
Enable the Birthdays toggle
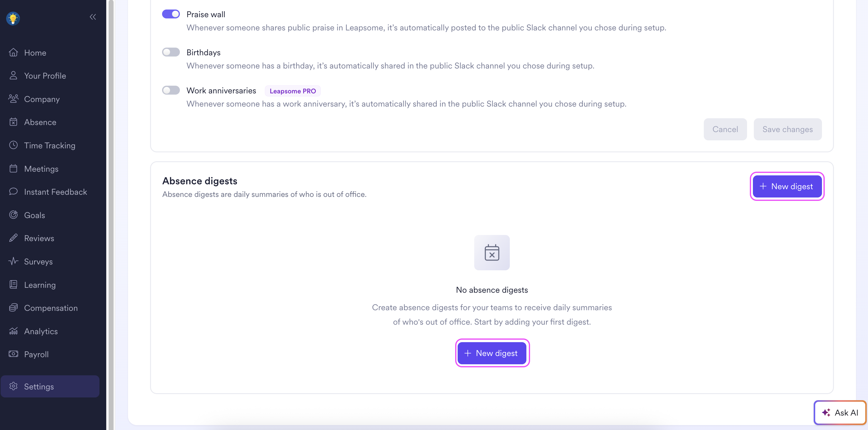coord(171,52)
